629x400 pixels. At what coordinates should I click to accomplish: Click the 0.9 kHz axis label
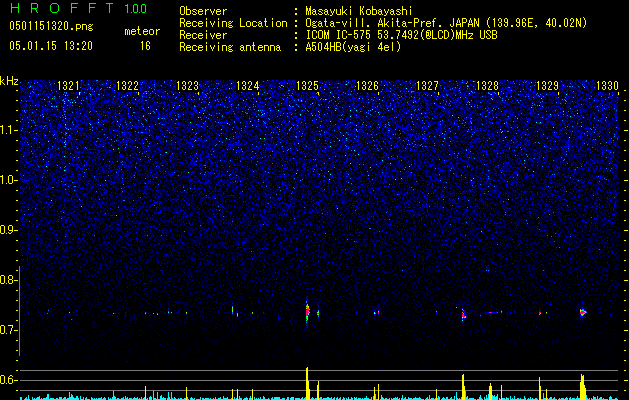click(8, 230)
